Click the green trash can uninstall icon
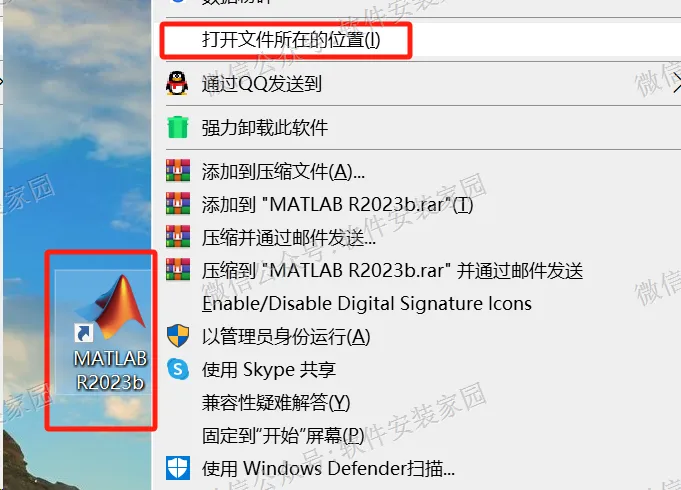681x490 pixels. tap(178, 127)
